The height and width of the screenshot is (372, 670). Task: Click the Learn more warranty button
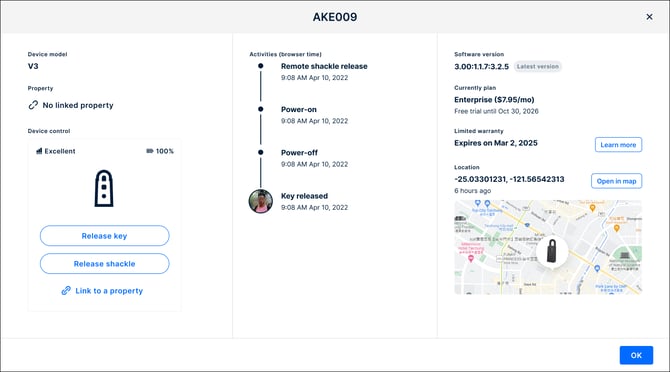pyautogui.click(x=618, y=145)
